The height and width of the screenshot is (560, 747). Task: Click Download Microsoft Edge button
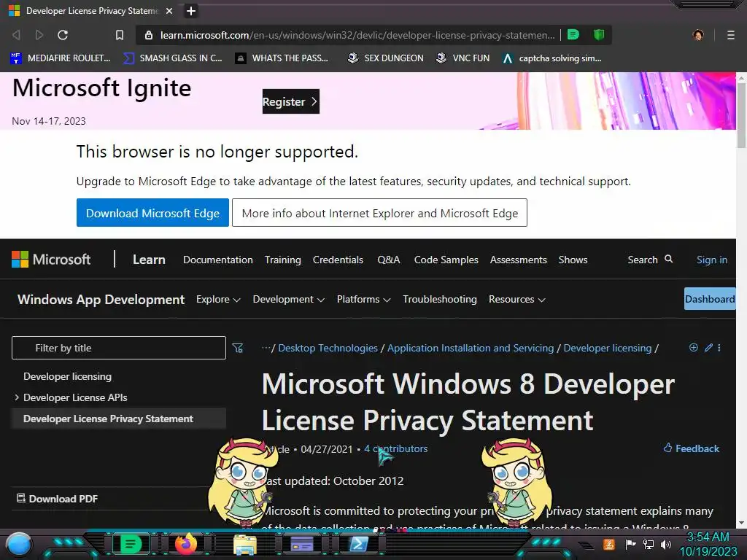(x=152, y=213)
